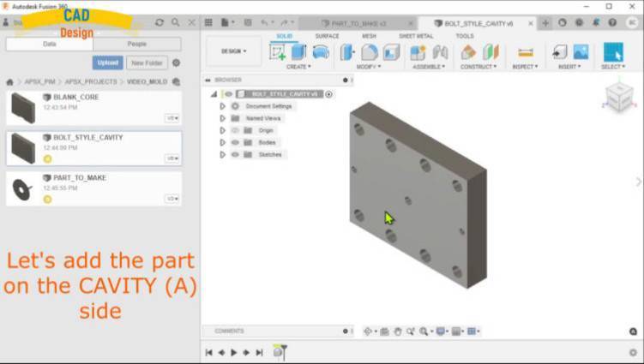Expand the Named Views tree node
The image size is (644, 364).
click(222, 118)
